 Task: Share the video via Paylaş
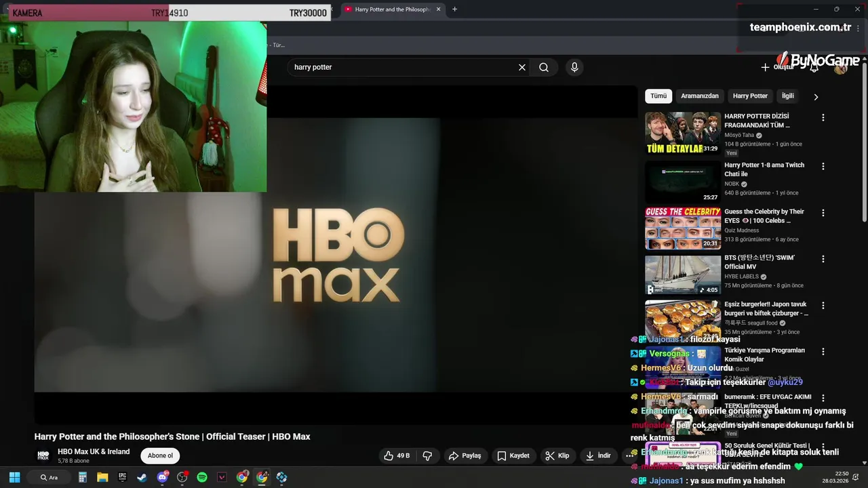(465, 456)
